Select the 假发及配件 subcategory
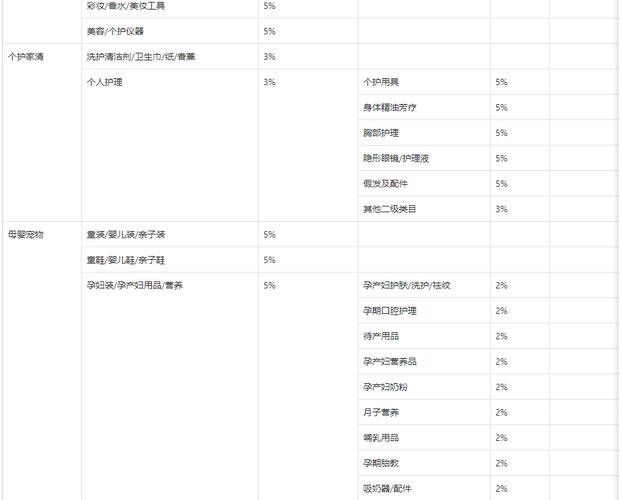Image resolution: width=621 pixels, height=500 pixels. pos(385,184)
